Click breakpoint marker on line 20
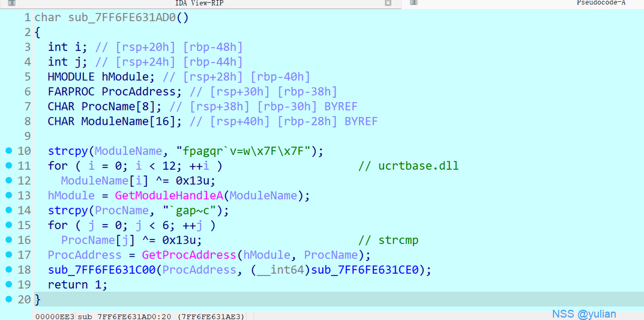The width and height of the screenshot is (644, 320). (x=9, y=299)
